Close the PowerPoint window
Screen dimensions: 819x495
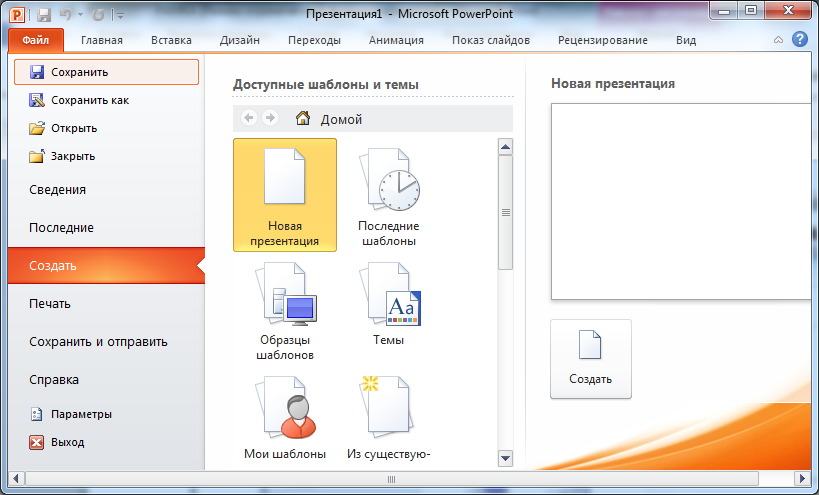click(788, 10)
